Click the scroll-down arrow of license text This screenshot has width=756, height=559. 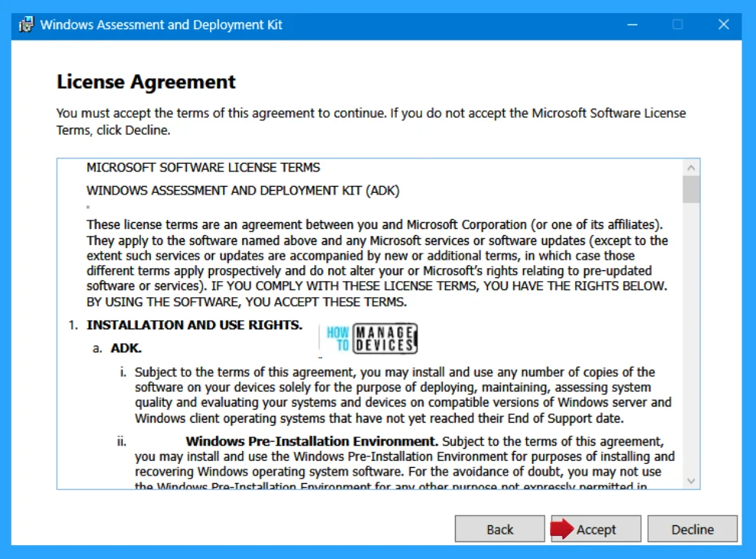click(x=691, y=481)
